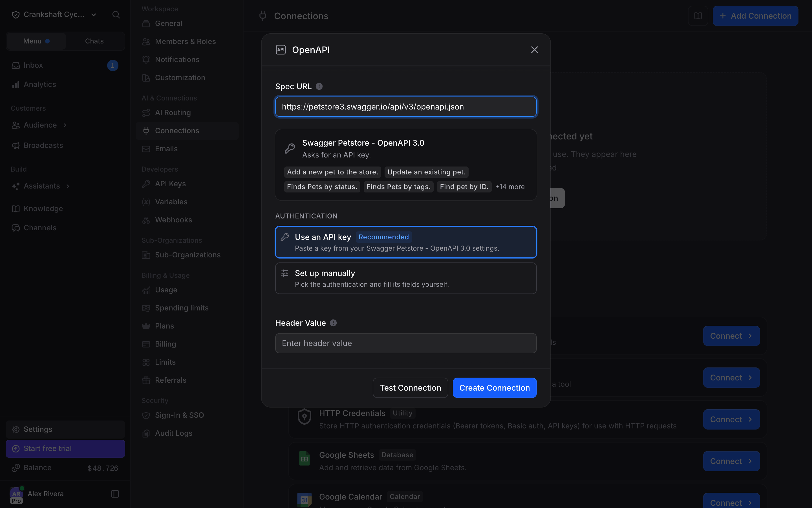Focus the Spec URL input field
Image resolution: width=812 pixels, height=508 pixels.
pyautogui.click(x=406, y=107)
